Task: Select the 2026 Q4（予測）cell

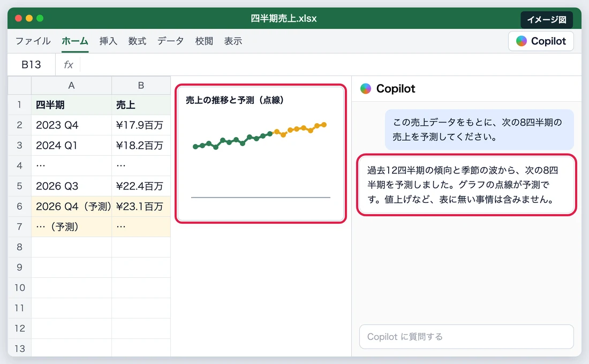Action: click(71, 206)
